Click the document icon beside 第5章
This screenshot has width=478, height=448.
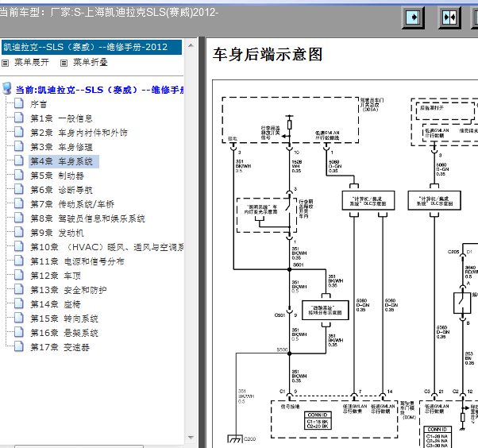(19, 175)
